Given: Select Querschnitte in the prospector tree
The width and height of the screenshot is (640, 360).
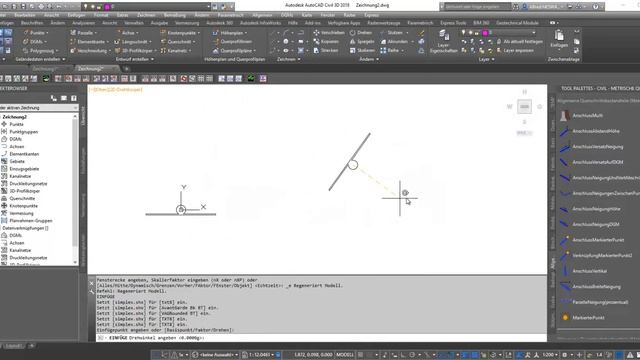Looking at the screenshot, I should click(x=22, y=198).
